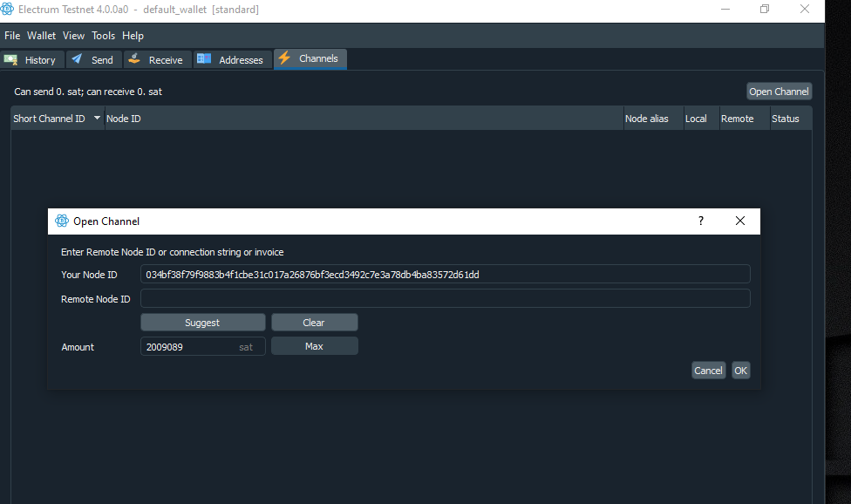Click the Receive tab hand icon
The image size is (851, 504).
(x=134, y=58)
